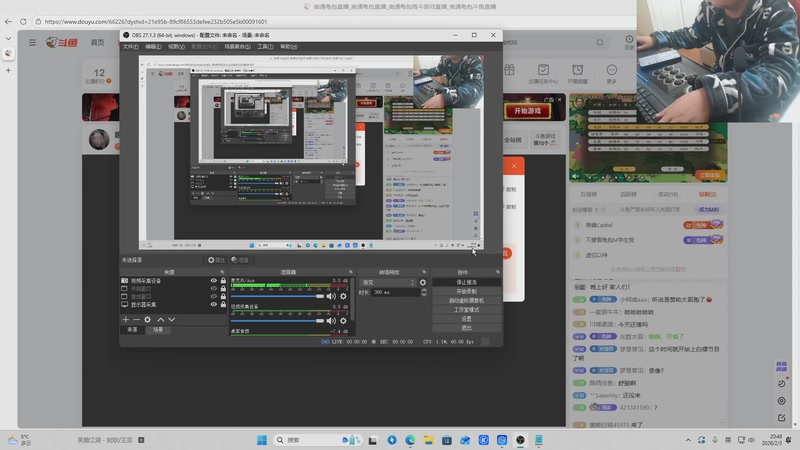800x450 pixels.
Task: Click the Douyu search magnifier icon
Action: (x=600, y=42)
